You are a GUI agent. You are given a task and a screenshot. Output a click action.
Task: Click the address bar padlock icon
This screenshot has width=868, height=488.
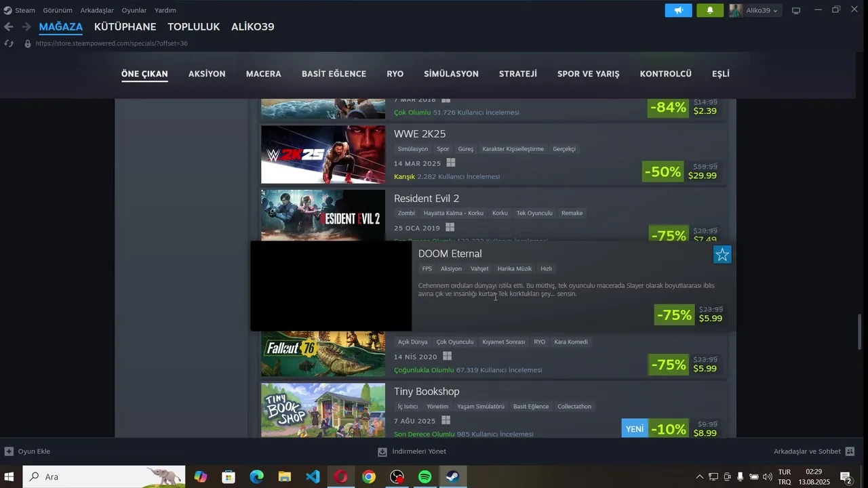tap(28, 43)
